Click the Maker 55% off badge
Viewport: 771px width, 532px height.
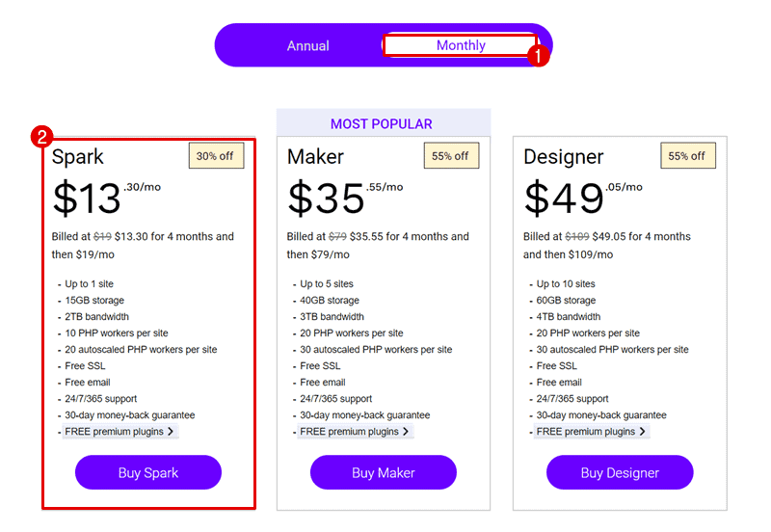pos(451,155)
